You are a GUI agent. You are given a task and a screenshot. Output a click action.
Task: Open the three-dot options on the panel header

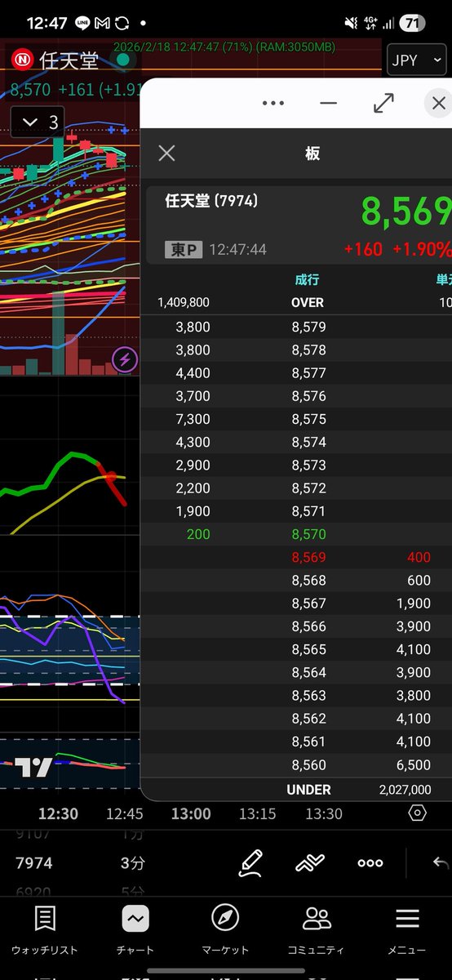tap(273, 103)
